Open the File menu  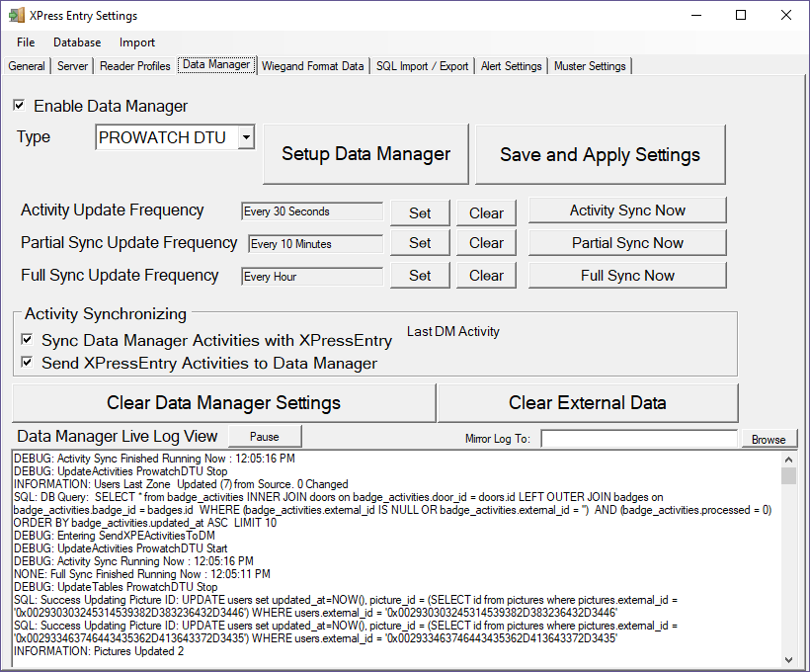coord(26,42)
